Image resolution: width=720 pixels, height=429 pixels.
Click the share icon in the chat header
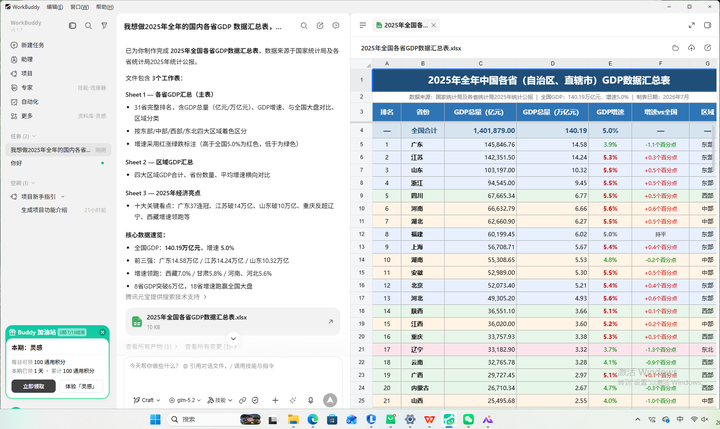[320, 26]
